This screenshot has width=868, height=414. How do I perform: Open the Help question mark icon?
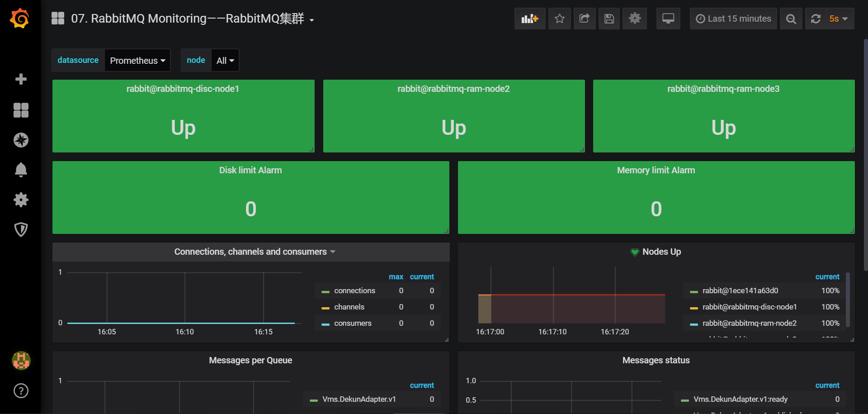pyautogui.click(x=21, y=390)
